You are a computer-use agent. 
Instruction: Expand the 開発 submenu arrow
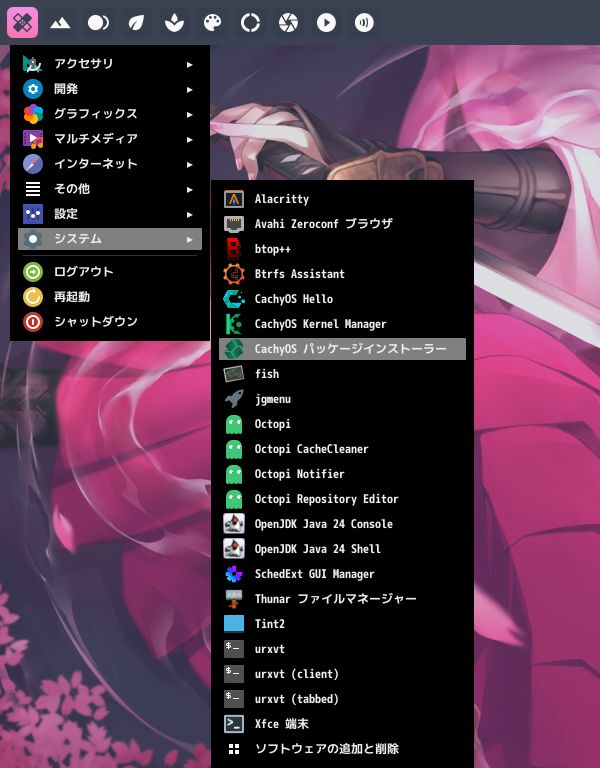(190, 89)
